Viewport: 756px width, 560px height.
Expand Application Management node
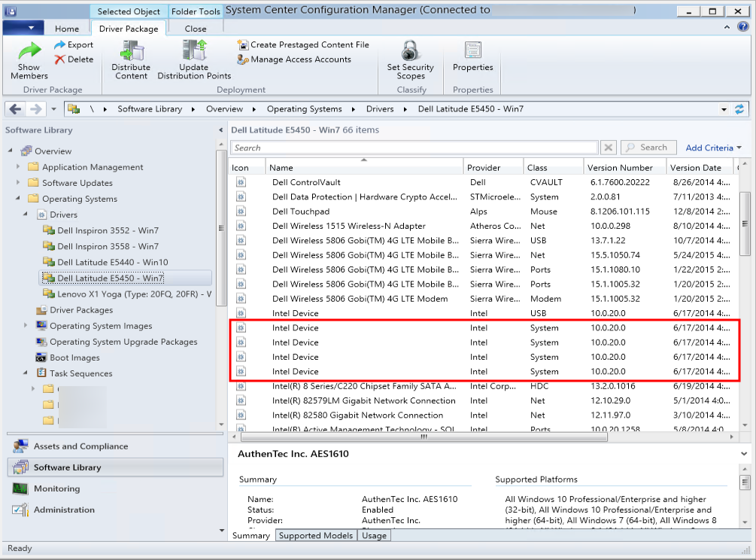[x=18, y=167]
